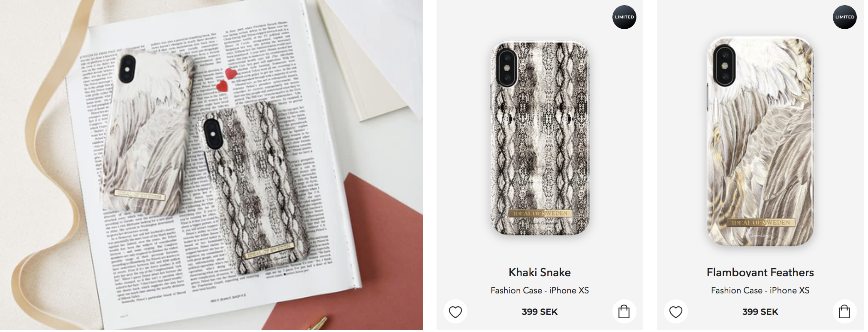Click 399 SEK price under Khaki Snake

click(x=539, y=312)
